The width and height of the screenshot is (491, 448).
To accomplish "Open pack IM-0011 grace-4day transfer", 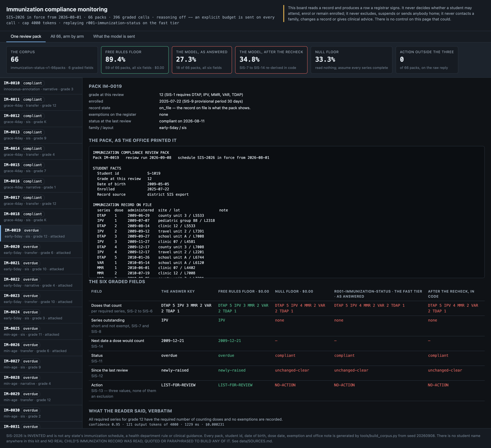I will (41, 102).
